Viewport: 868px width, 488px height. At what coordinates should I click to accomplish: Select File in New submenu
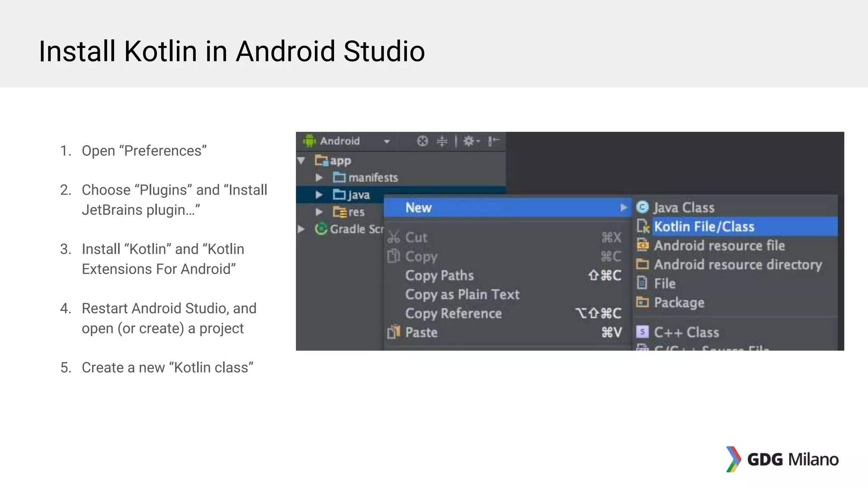(x=735, y=283)
